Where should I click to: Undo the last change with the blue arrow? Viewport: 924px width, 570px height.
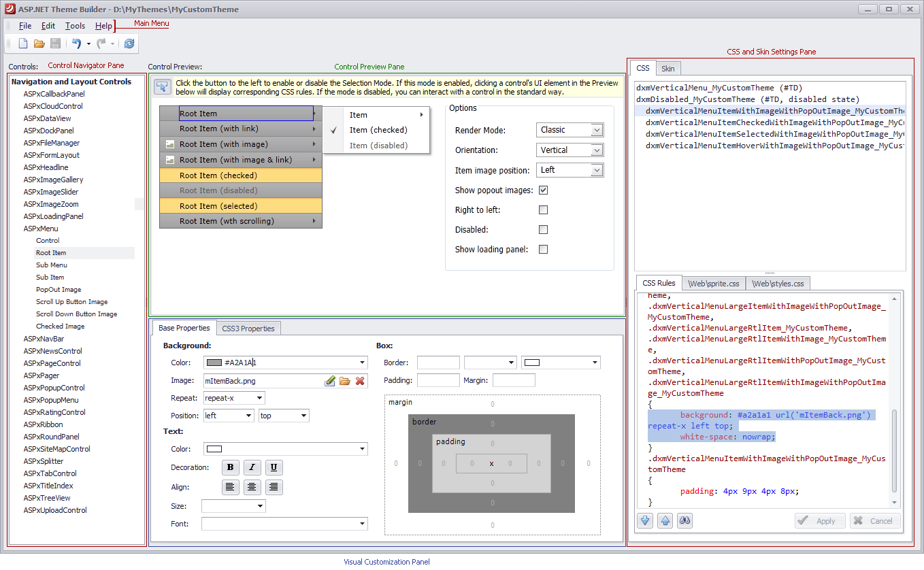pos(76,44)
